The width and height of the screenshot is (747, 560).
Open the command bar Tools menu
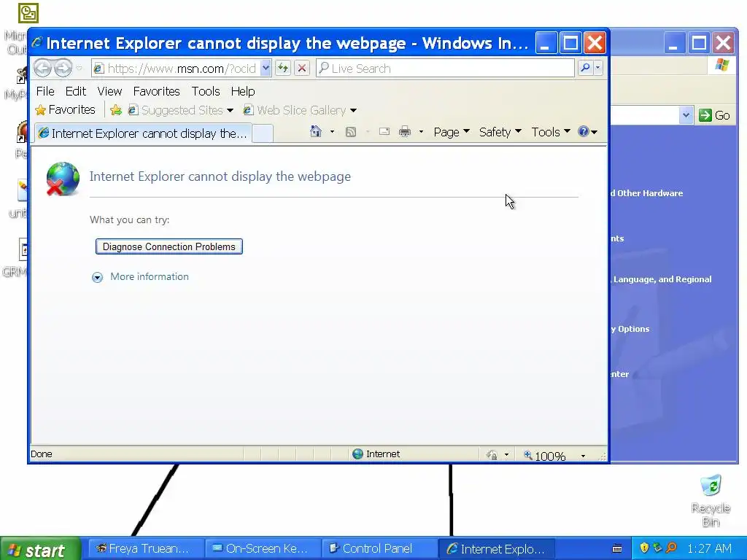point(551,132)
